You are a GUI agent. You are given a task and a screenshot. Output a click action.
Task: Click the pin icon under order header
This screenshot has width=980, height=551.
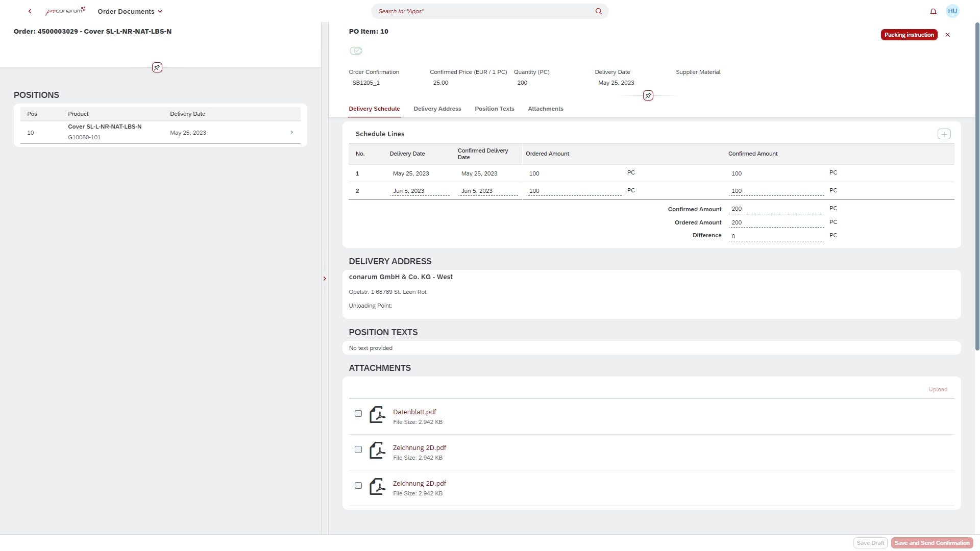tap(157, 67)
